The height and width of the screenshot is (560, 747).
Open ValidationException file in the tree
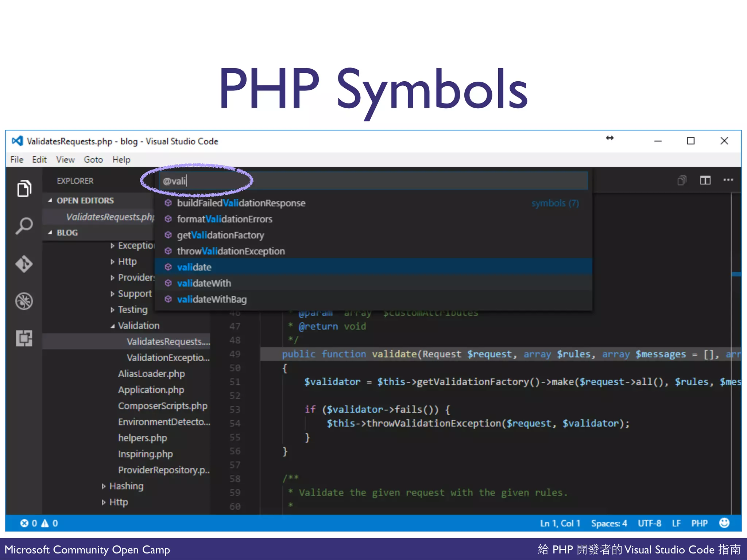pyautogui.click(x=168, y=358)
